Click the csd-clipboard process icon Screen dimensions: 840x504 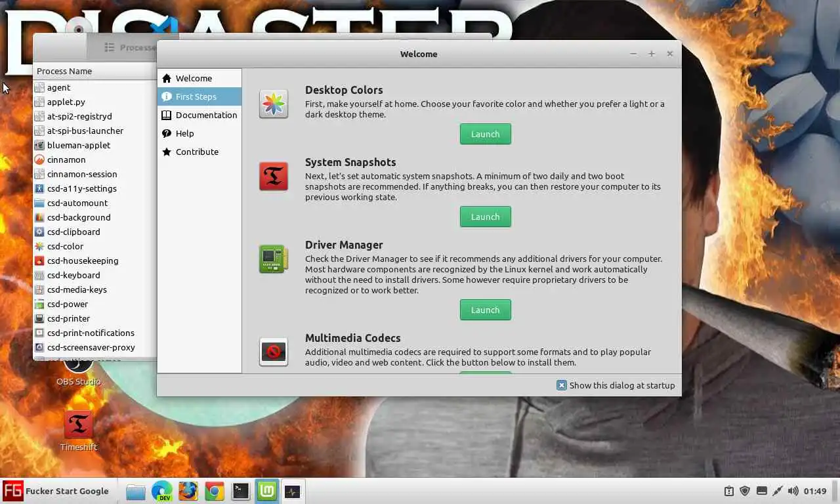tap(39, 232)
